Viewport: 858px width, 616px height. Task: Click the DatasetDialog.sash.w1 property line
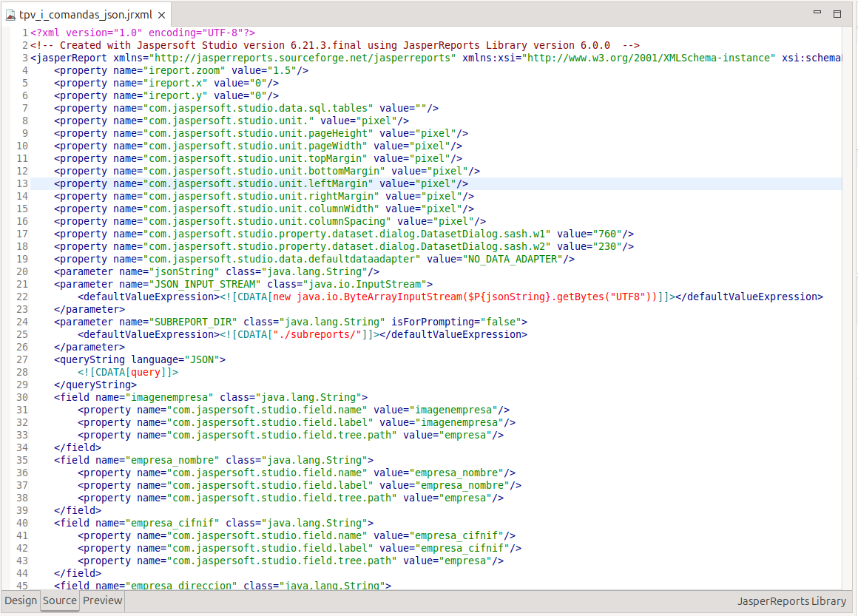[x=344, y=234]
